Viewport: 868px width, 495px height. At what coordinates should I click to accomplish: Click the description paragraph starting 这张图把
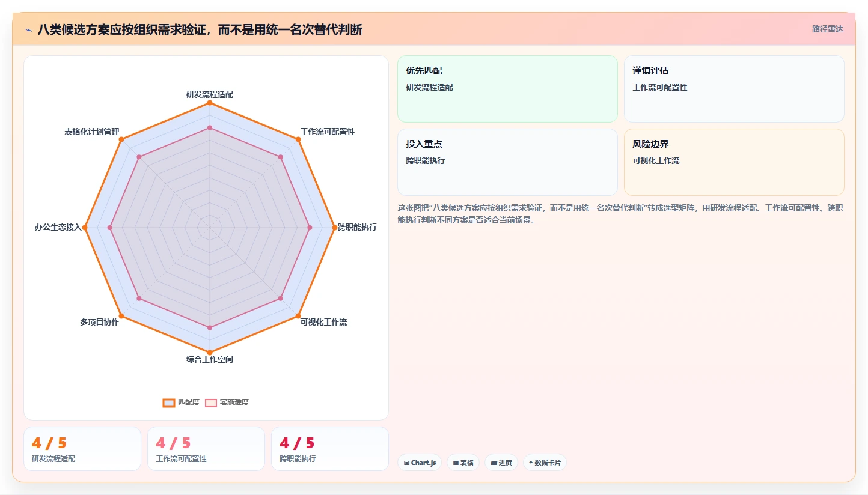tap(620, 214)
